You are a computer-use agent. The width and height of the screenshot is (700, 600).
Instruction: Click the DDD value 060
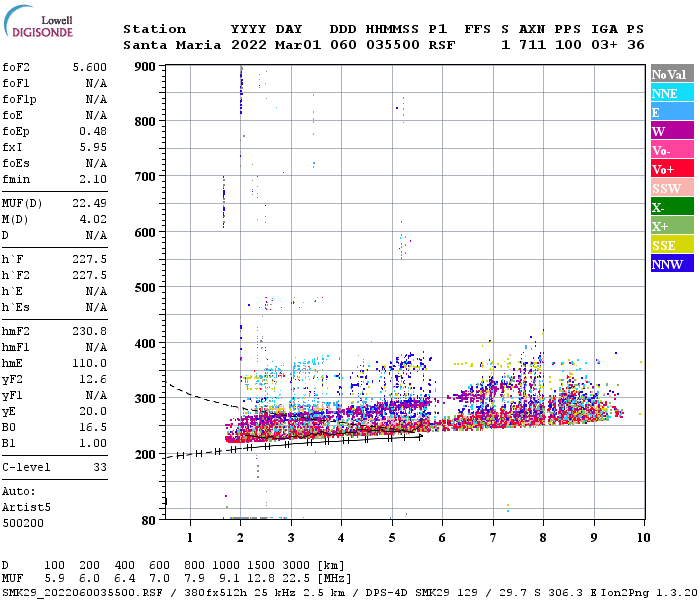pos(343,45)
